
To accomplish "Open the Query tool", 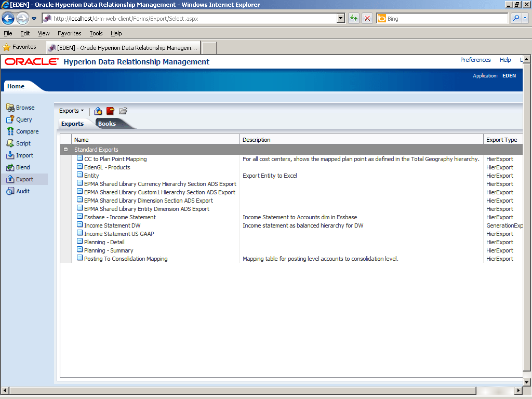I will tap(22, 119).
